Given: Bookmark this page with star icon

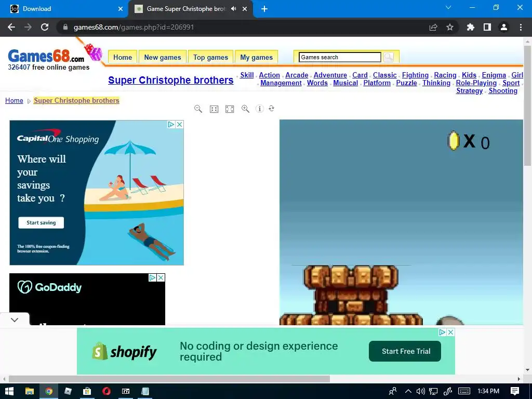Looking at the screenshot, I should (450, 27).
